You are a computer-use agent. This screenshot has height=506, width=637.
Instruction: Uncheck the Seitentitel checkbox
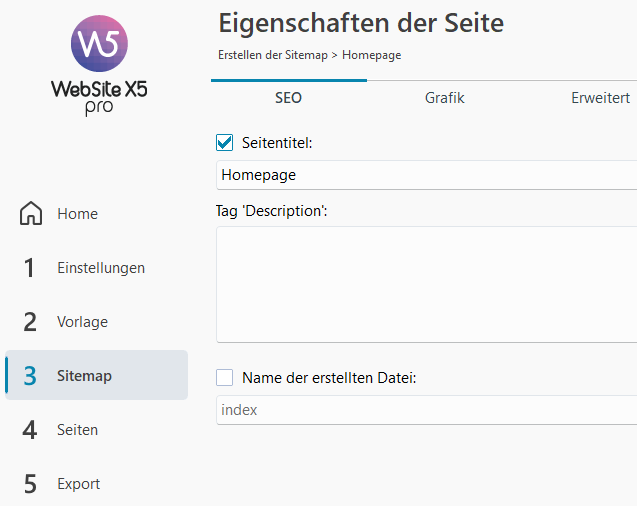coord(225,143)
